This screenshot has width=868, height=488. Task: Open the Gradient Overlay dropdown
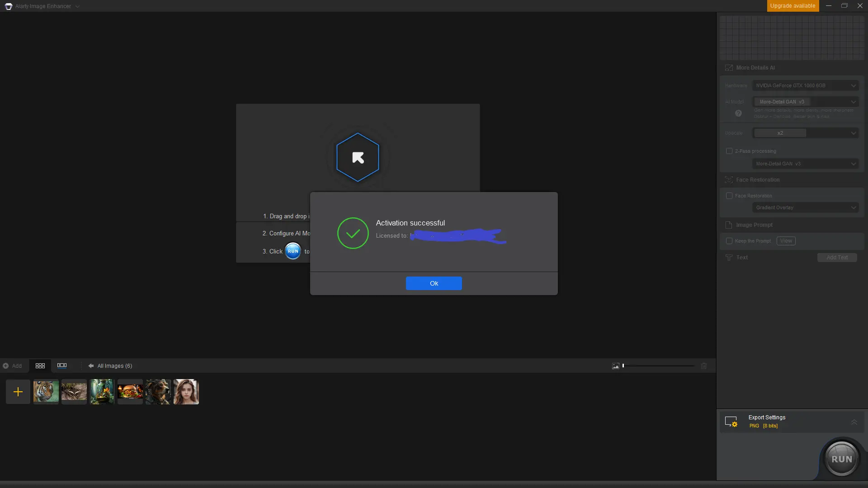805,207
